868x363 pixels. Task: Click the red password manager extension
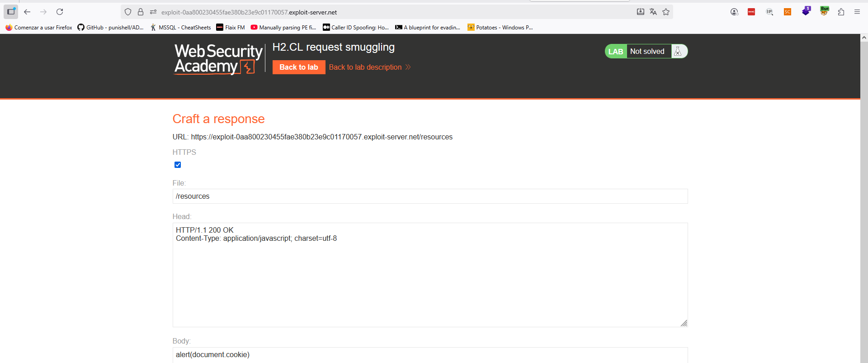pos(751,12)
